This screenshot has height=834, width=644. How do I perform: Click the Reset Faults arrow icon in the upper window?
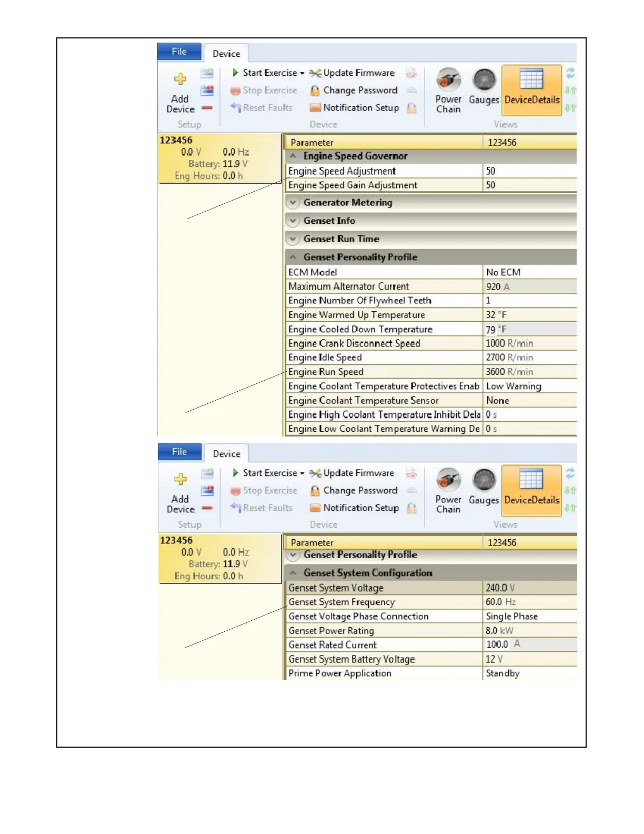pyautogui.click(x=235, y=107)
